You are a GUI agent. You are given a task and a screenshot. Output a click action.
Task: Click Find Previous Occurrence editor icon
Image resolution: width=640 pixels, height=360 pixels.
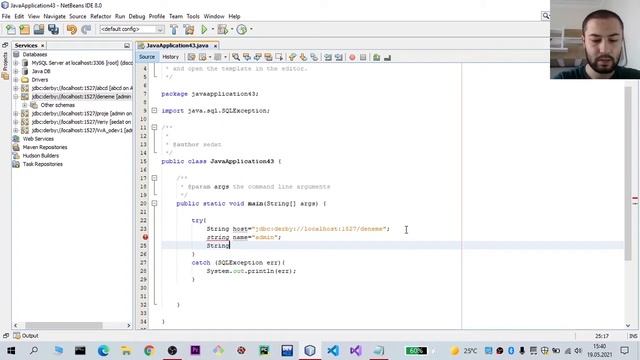[247, 57]
